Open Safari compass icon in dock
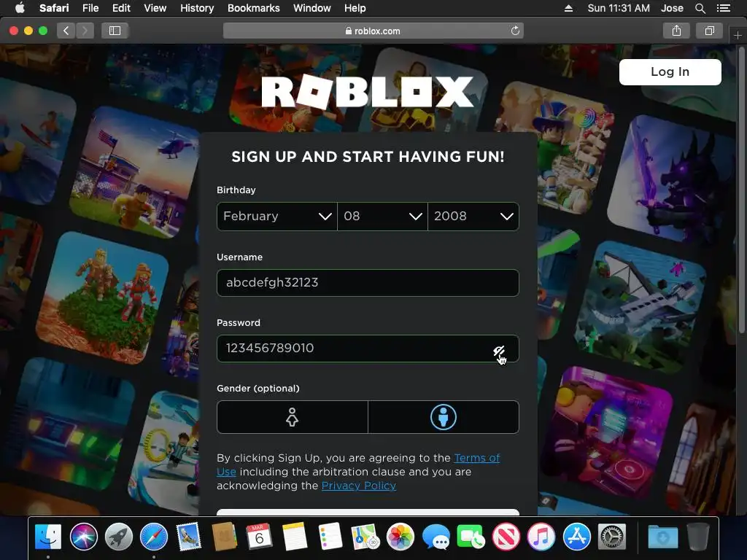Viewport: 747px width, 560px height. tap(154, 537)
